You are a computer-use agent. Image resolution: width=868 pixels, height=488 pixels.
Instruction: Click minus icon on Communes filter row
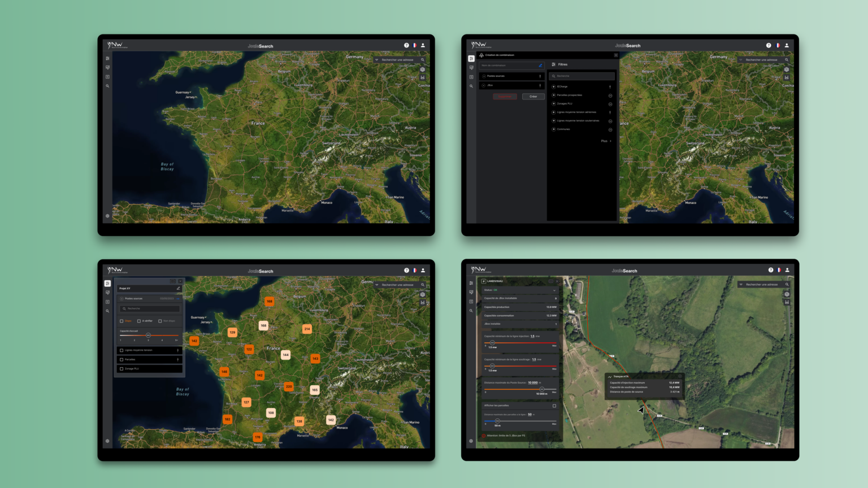pos(610,129)
